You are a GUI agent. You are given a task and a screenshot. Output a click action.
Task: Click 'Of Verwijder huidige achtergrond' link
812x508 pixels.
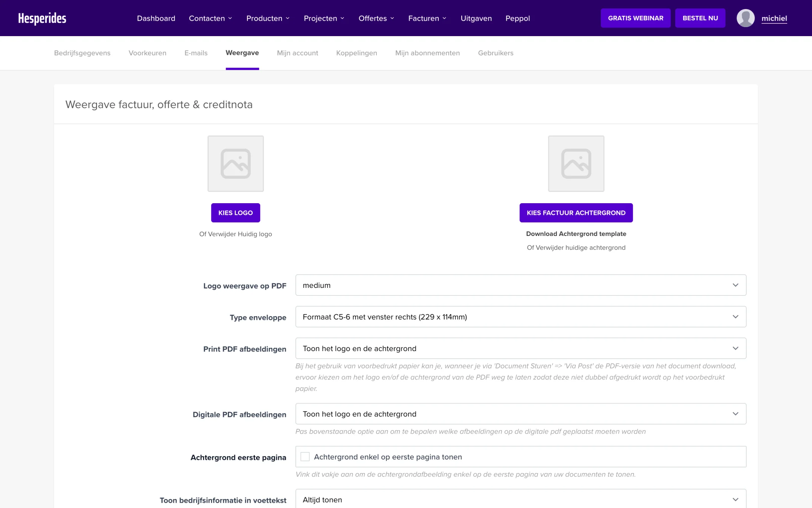pos(576,248)
